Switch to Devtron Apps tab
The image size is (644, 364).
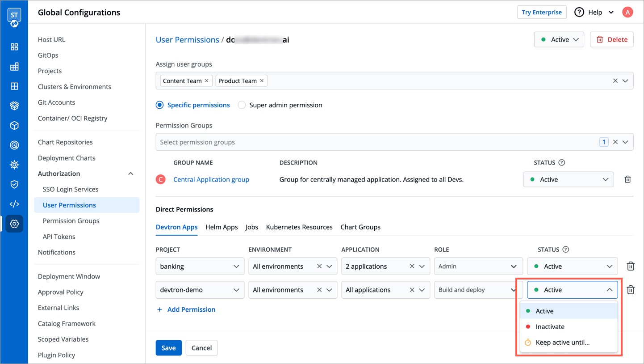pos(177,227)
